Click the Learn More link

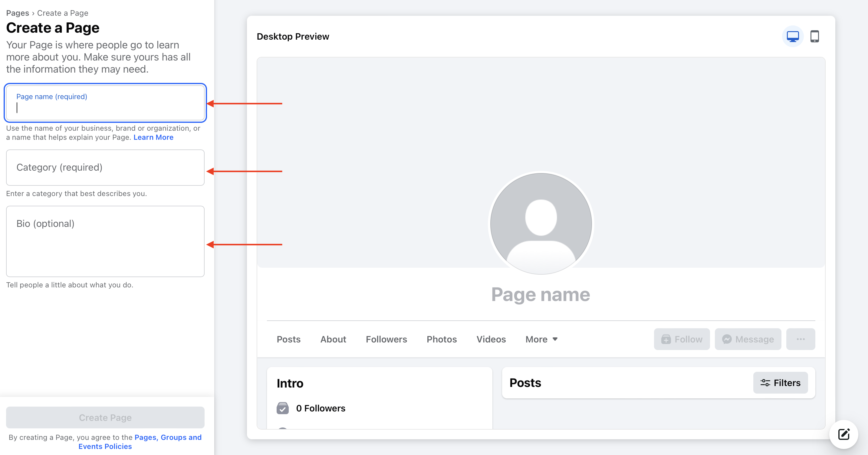tap(153, 137)
